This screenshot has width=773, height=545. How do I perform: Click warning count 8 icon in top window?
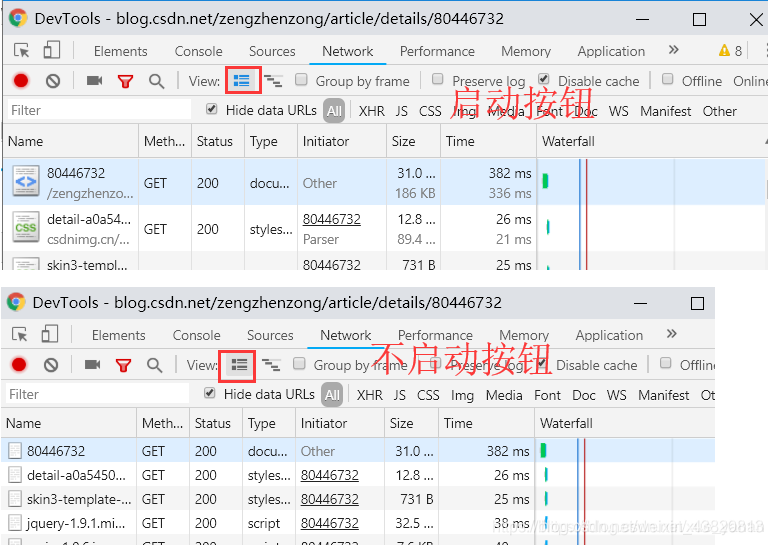click(730, 50)
